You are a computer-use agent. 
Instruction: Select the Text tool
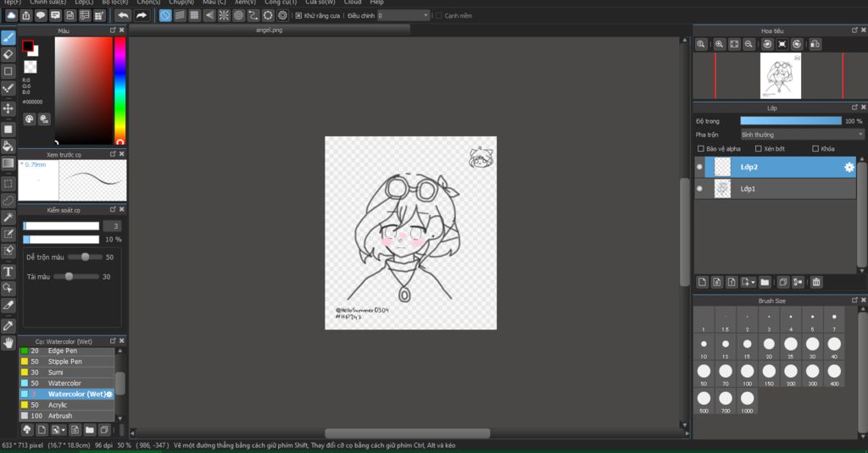click(8, 272)
